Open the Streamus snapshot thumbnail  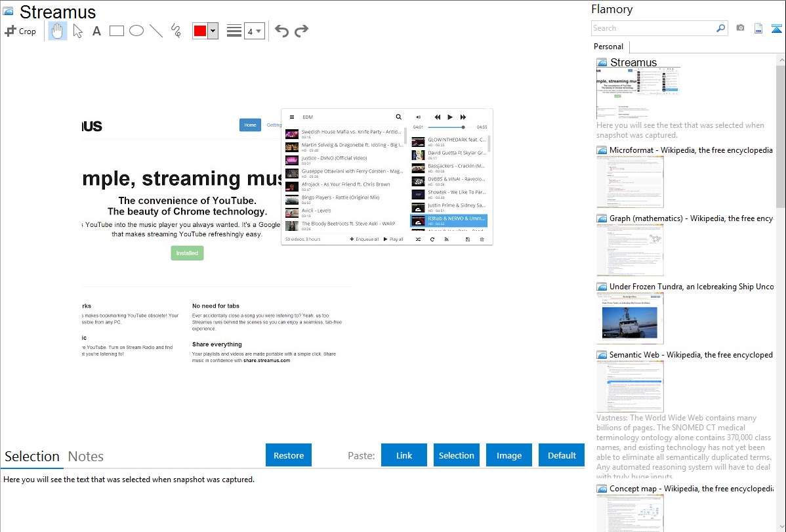[x=638, y=92]
